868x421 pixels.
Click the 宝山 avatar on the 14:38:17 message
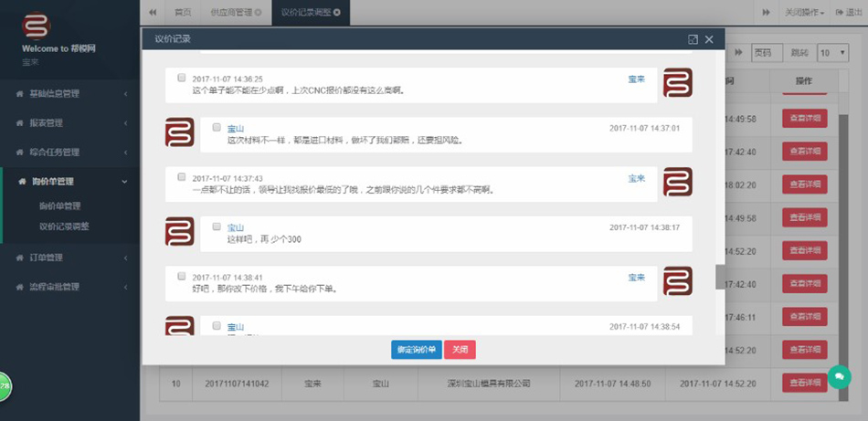click(179, 231)
